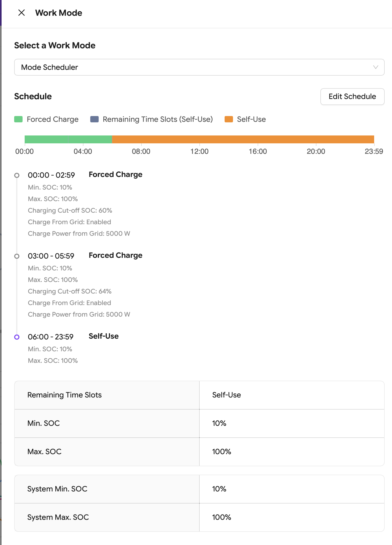
Task: Click the second green bar segment before 06:00
Action: (90, 139)
